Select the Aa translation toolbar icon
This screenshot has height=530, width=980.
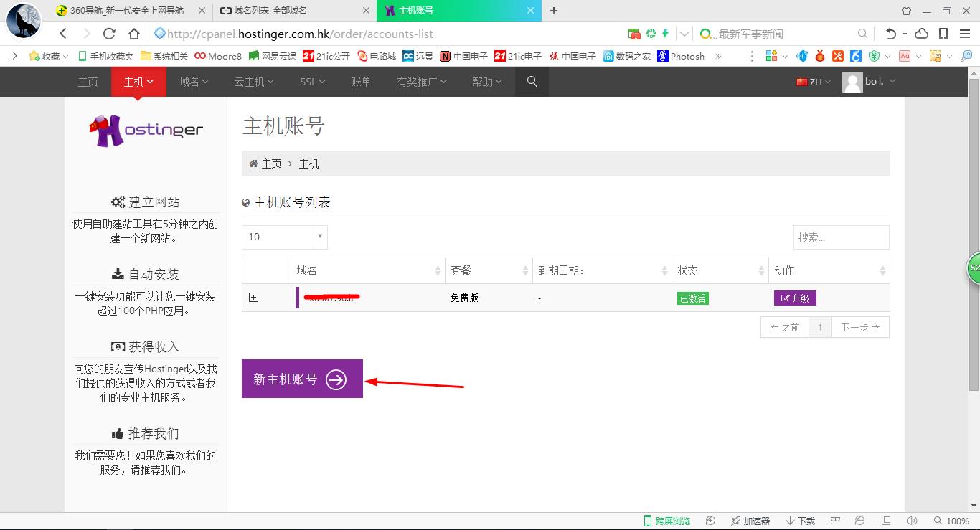click(905, 55)
